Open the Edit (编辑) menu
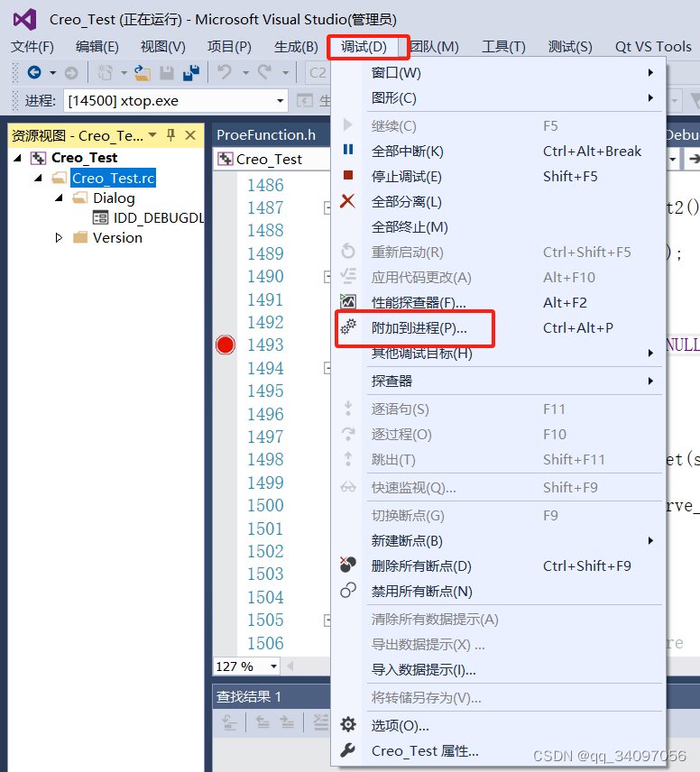700x772 pixels. coord(97,47)
